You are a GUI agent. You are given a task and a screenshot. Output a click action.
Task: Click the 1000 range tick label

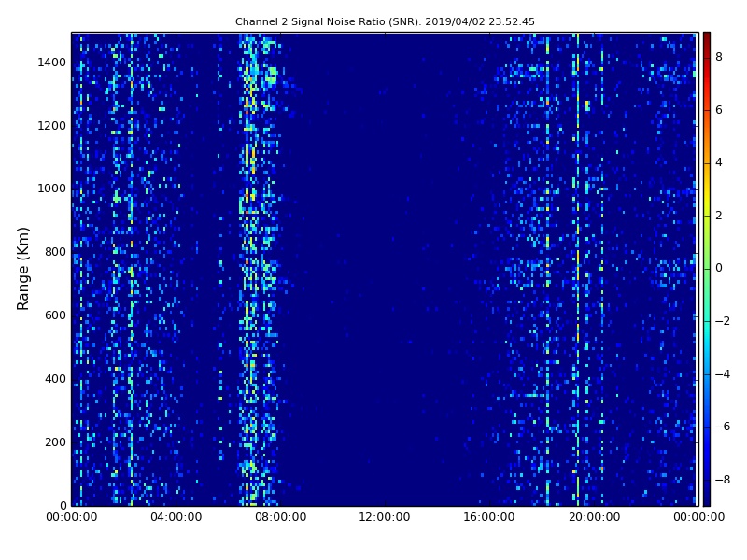(x=52, y=189)
